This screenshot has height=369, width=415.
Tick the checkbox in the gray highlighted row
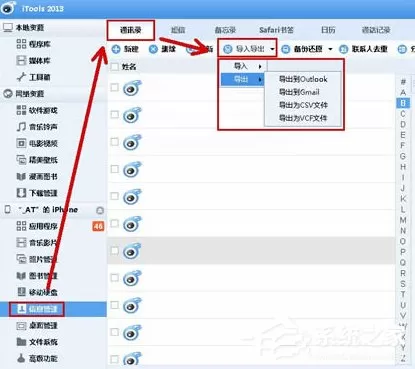(115, 251)
